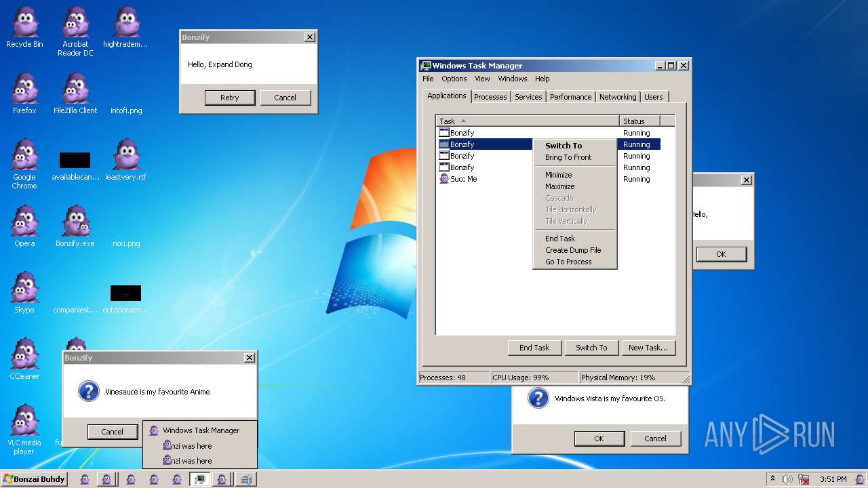Toggle sort arrow on Task column header

(464, 121)
